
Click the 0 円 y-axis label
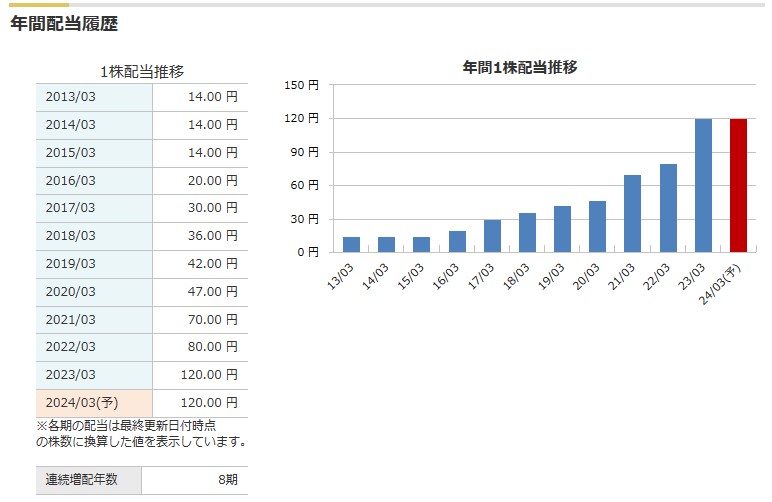(x=308, y=252)
